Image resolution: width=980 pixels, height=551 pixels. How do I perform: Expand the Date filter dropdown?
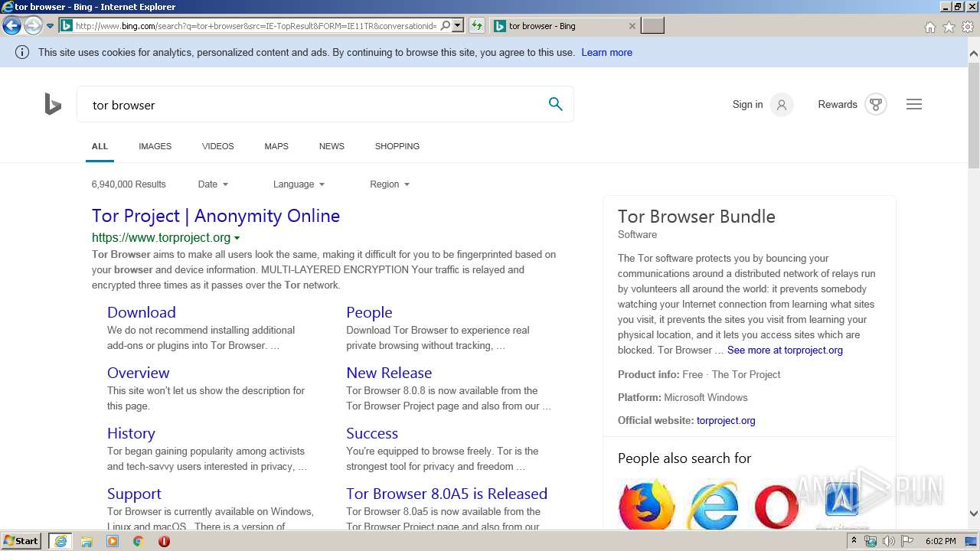[x=213, y=184]
